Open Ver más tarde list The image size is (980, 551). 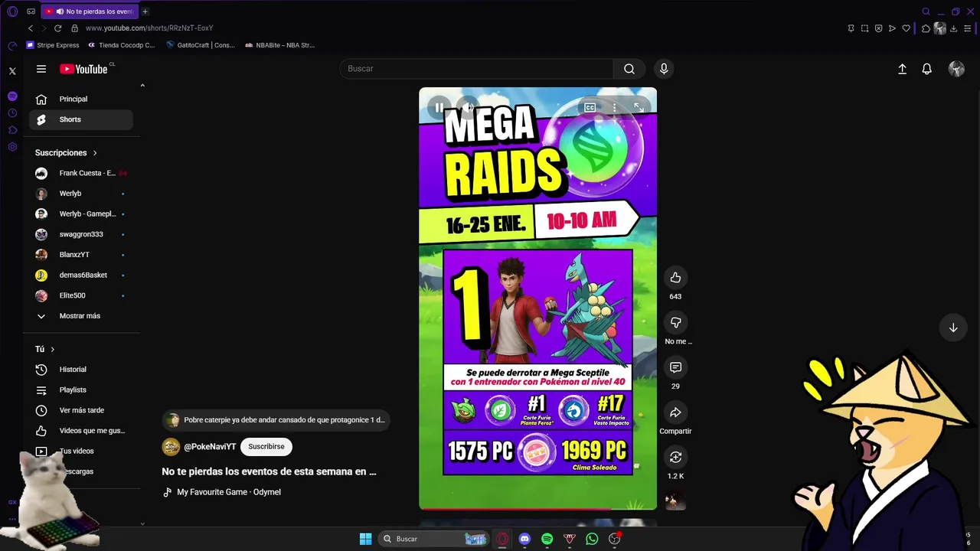pos(81,410)
